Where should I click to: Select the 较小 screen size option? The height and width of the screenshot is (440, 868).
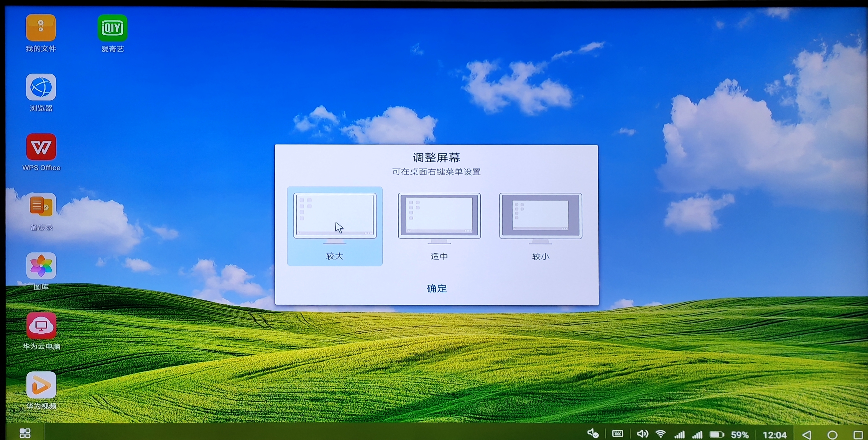(541, 226)
